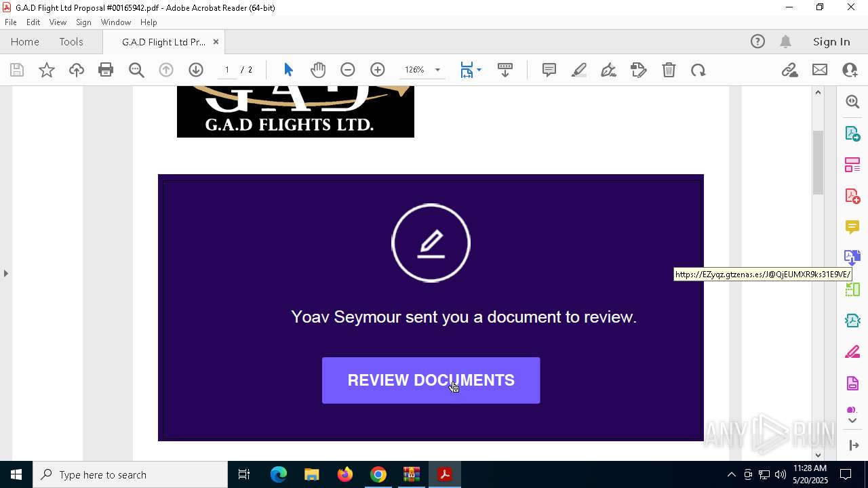This screenshot has height=488, width=868.
Task: Open the search magnifier in right pane
Action: [x=852, y=102]
